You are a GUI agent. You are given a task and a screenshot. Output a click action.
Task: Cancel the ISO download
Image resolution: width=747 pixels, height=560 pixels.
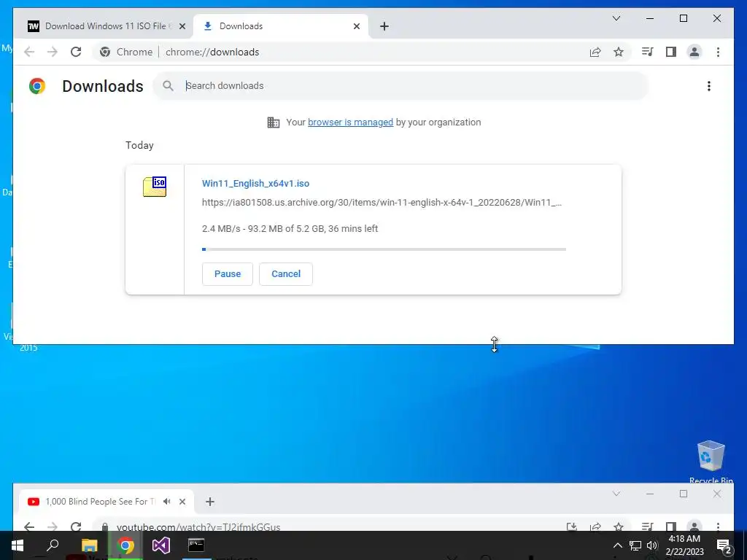click(x=286, y=274)
